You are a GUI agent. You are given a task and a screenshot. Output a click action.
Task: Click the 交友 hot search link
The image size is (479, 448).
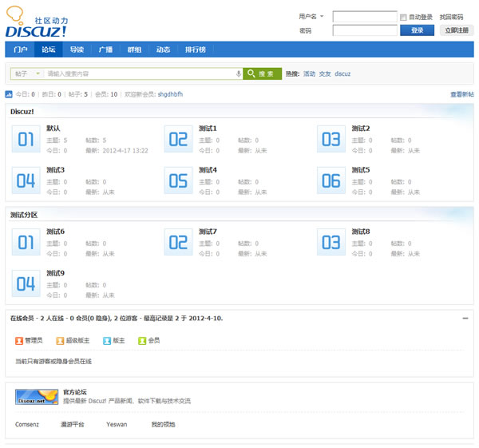click(325, 73)
